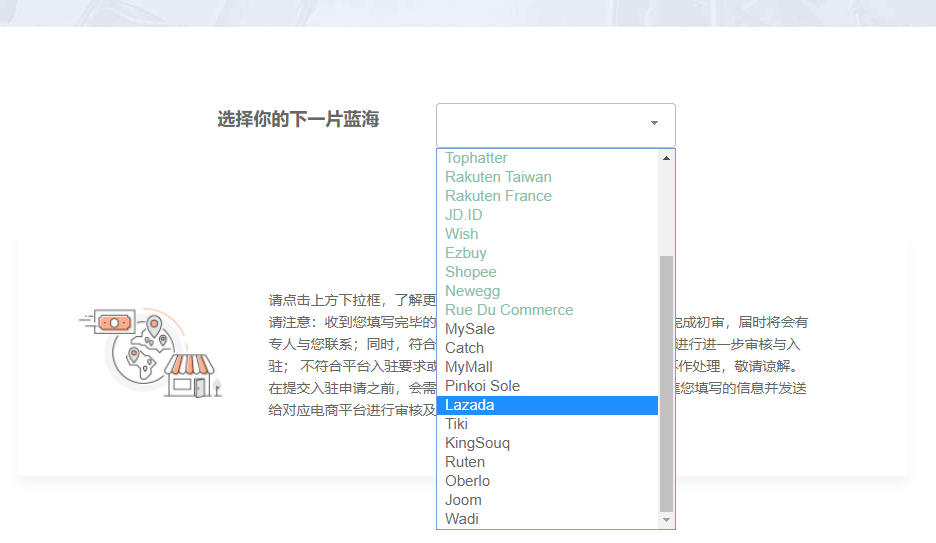Image resolution: width=936 pixels, height=543 pixels.
Task: Click the store and globe illustration
Action: [151, 353]
